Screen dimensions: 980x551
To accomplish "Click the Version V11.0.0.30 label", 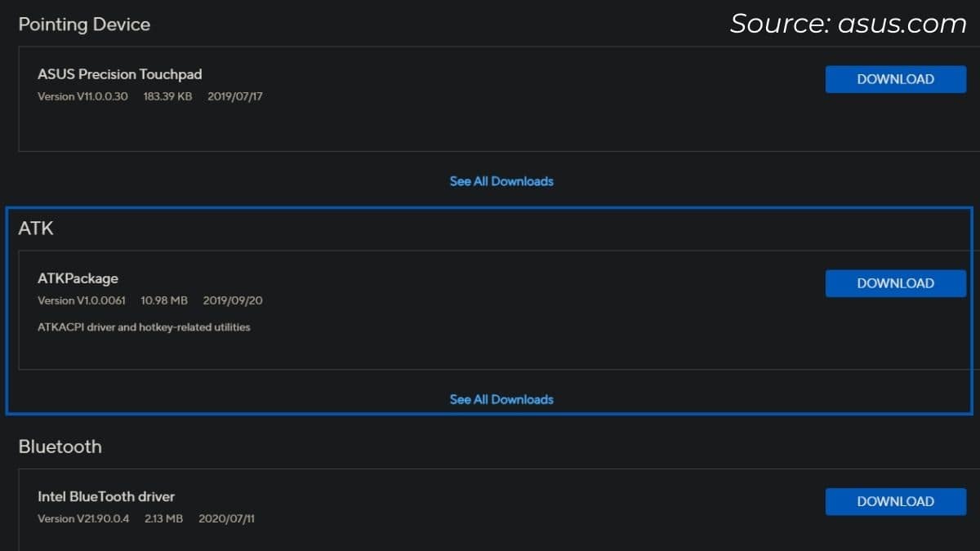I will pyautogui.click(x=82, y=96).
